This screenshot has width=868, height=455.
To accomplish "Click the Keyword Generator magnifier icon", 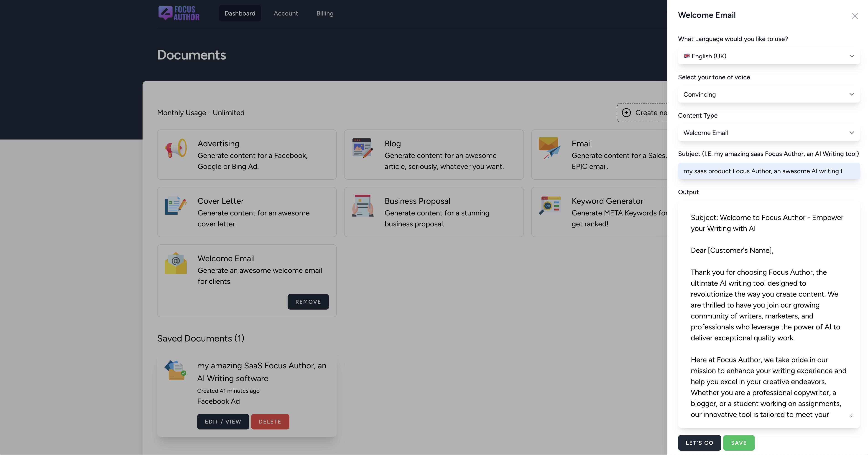I will click(549, 205).
